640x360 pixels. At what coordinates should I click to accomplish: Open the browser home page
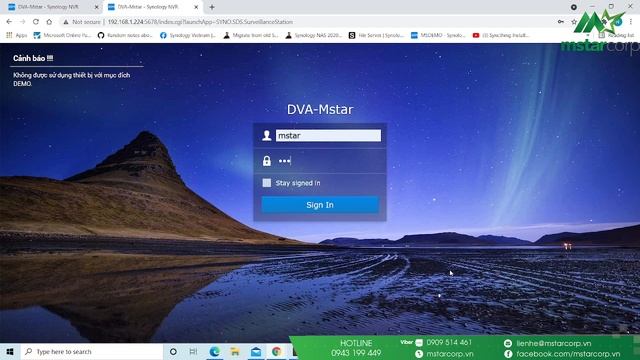point(49,22)
